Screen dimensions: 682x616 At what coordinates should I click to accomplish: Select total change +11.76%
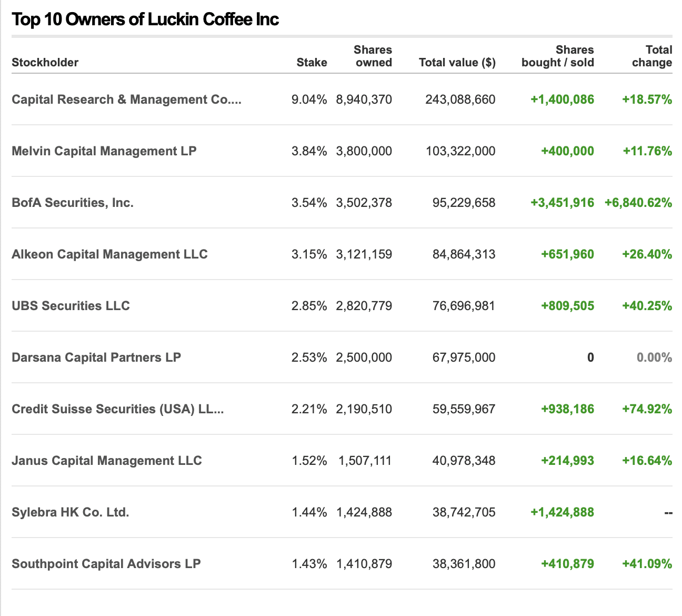click(648, 151)
